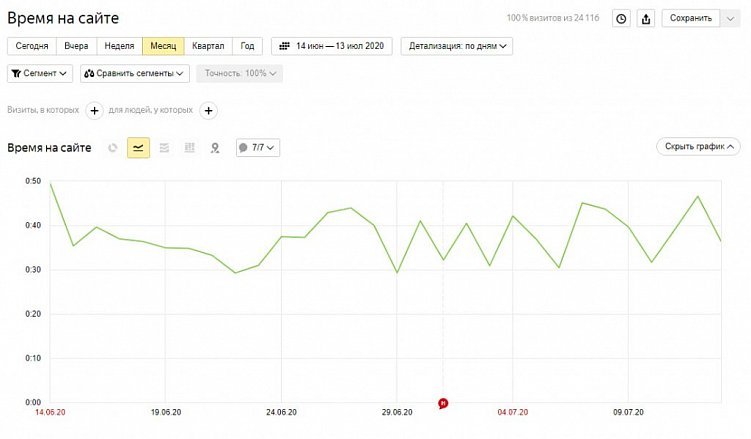
Task: Click the 24.06.20 date label on axis
Action: 281,412
